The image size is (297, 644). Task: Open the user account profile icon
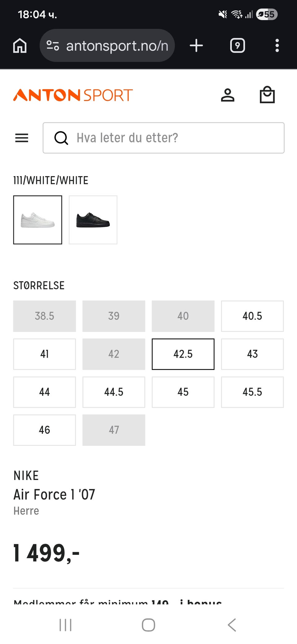coord(228,95)
